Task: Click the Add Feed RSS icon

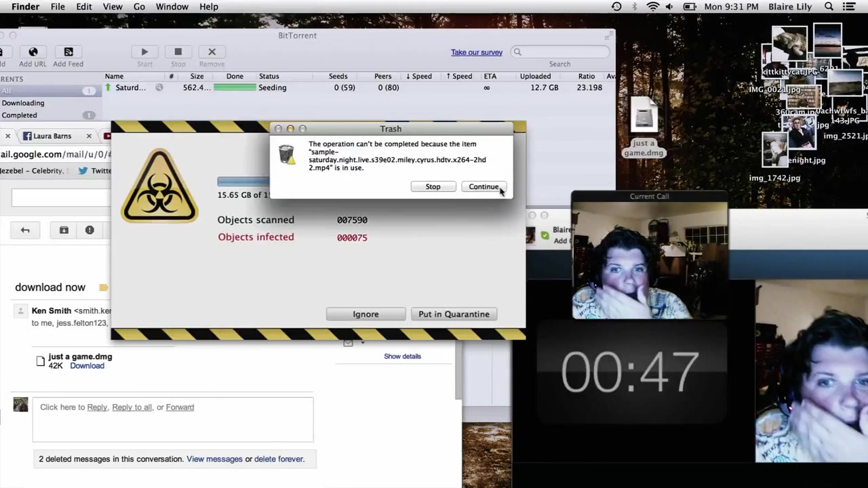Action: pyautogui.click(x=68, y=52)
